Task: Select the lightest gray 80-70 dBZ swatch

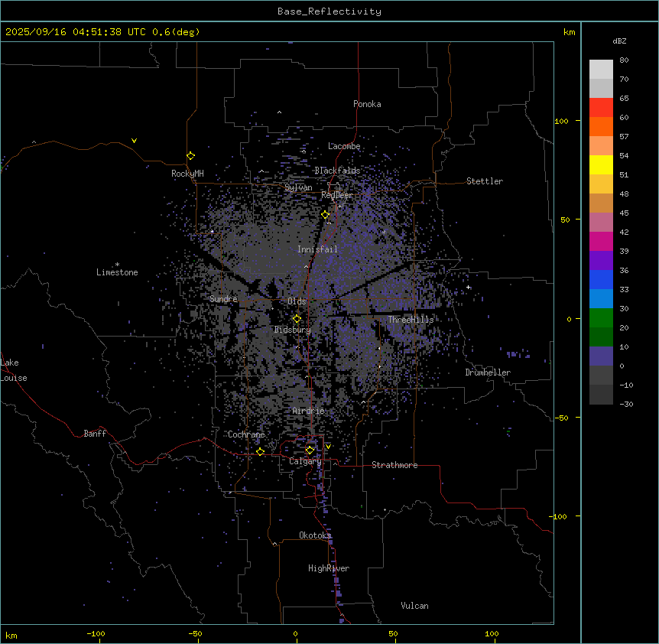Action: [x=601, y=69]
